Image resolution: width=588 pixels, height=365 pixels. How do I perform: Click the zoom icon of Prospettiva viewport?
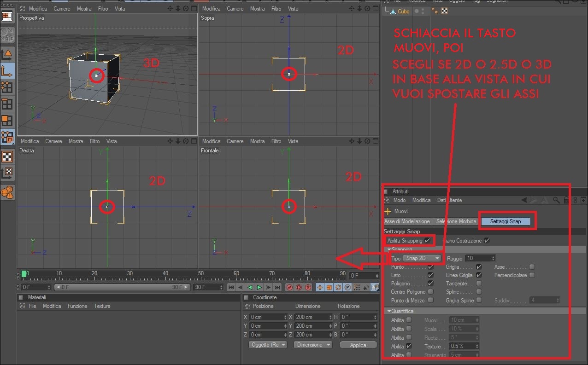tap(179, 8)
